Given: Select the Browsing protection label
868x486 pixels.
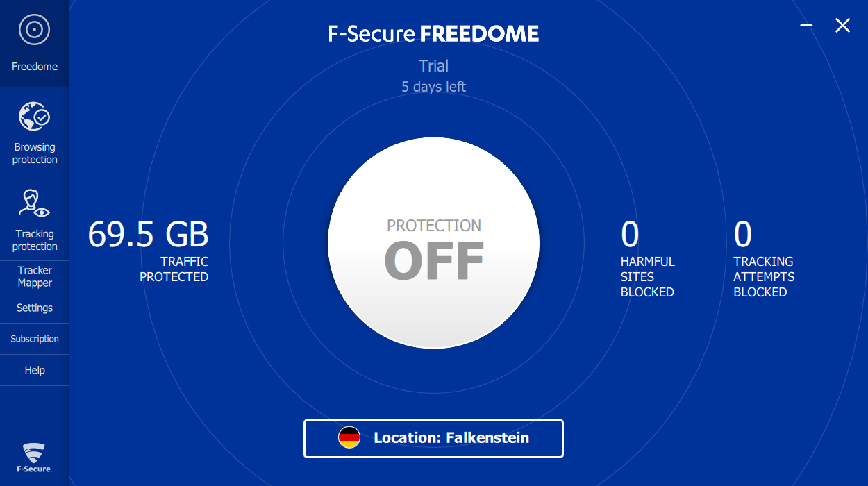Looking at the screenshot, I should coord(35,153).
